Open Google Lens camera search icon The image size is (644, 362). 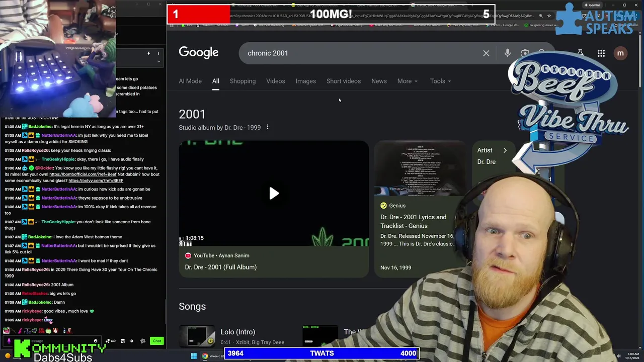pyautogui.click(x=525, y=53)
